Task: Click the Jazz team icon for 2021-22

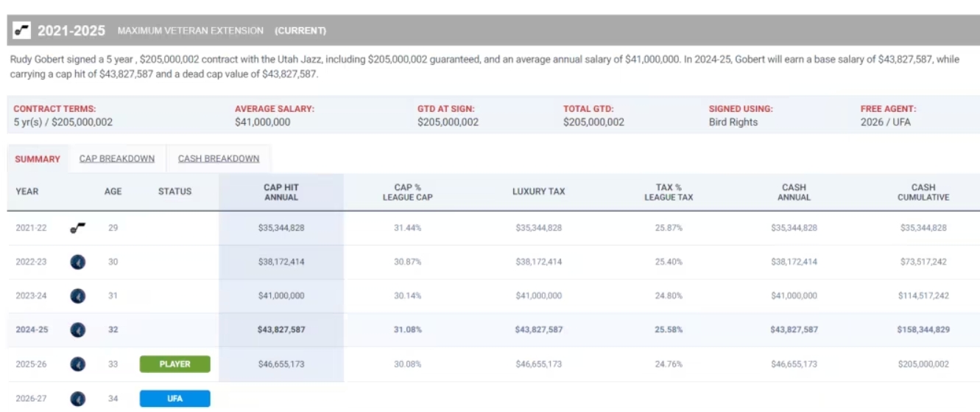Action: [77, 228]
